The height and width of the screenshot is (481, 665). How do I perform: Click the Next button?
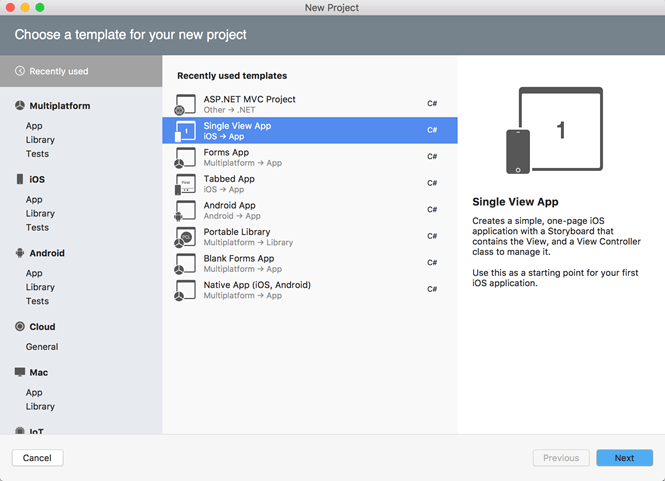coord(624,458)
